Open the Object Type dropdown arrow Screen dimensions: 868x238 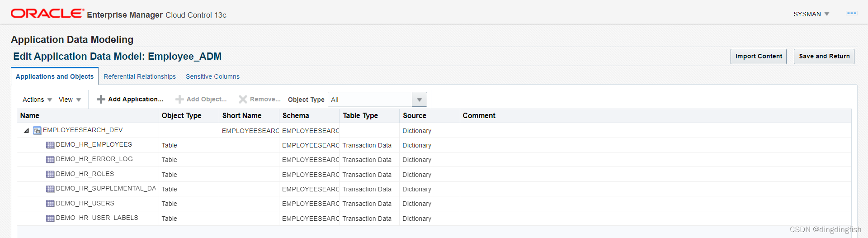point(419,100)
